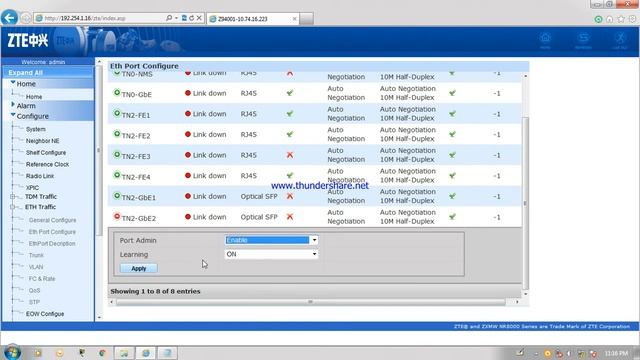Collapse the Configure section in the sidebar
The height and width of the screenshot is (360, 640).
pos(13,115)
